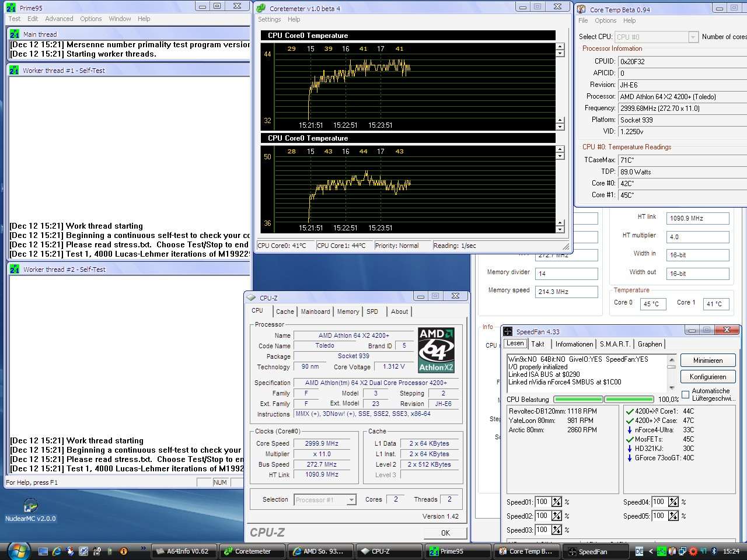
Task: Open Prime95 Advanced menu
Action: 59,19
